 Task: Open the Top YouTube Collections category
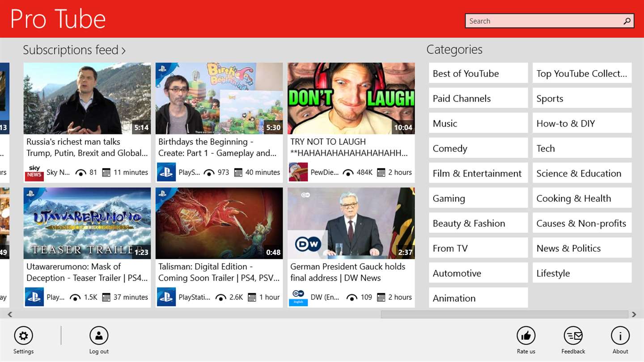pyautogui.click(x=582, y=73)
